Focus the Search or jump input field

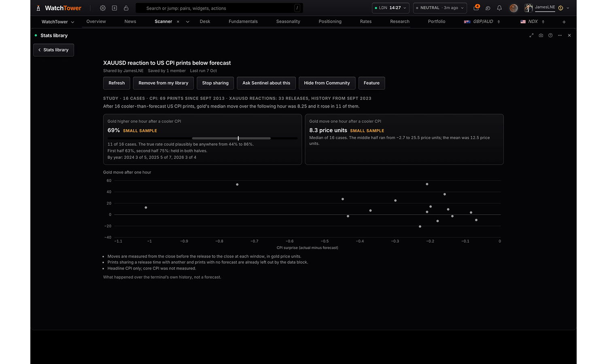click(x=219, y=8)
